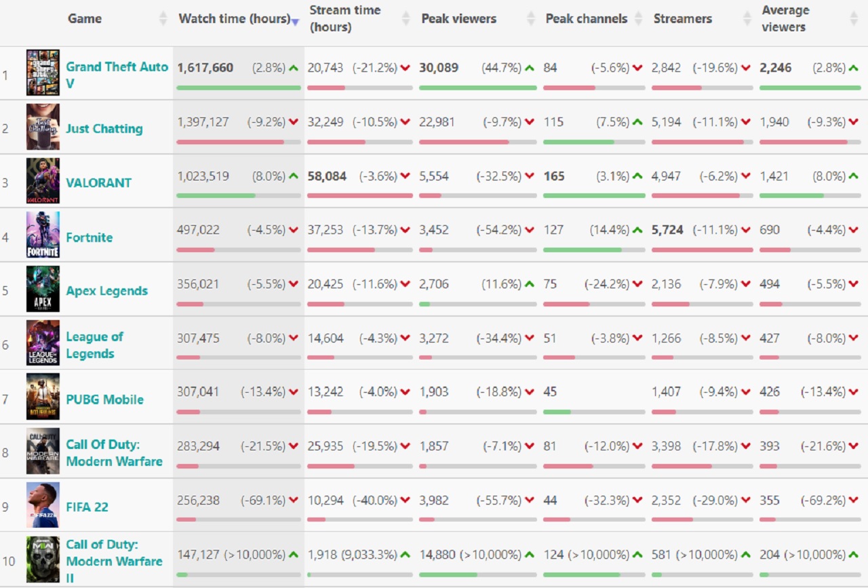The width and height of the screenshot is (868, 588).
Task: Click PUBG Mobile watch time down arrow
Action: tap(294, 392)
